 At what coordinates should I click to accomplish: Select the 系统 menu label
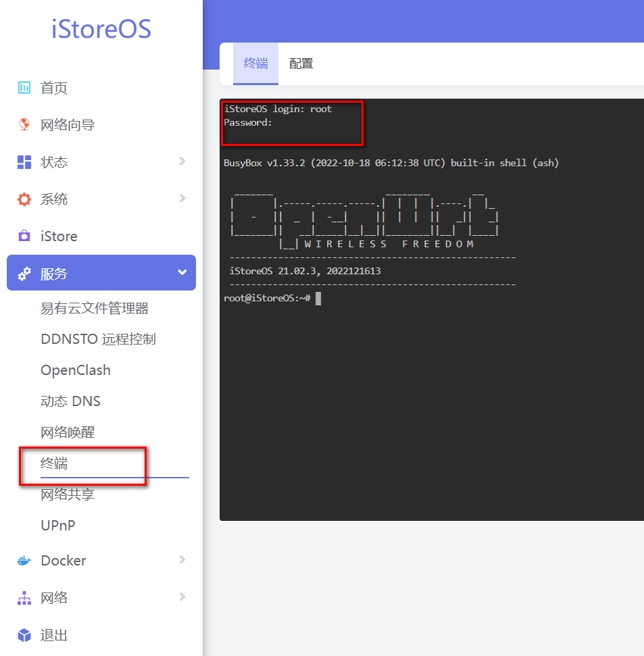[x=54, y=199]
